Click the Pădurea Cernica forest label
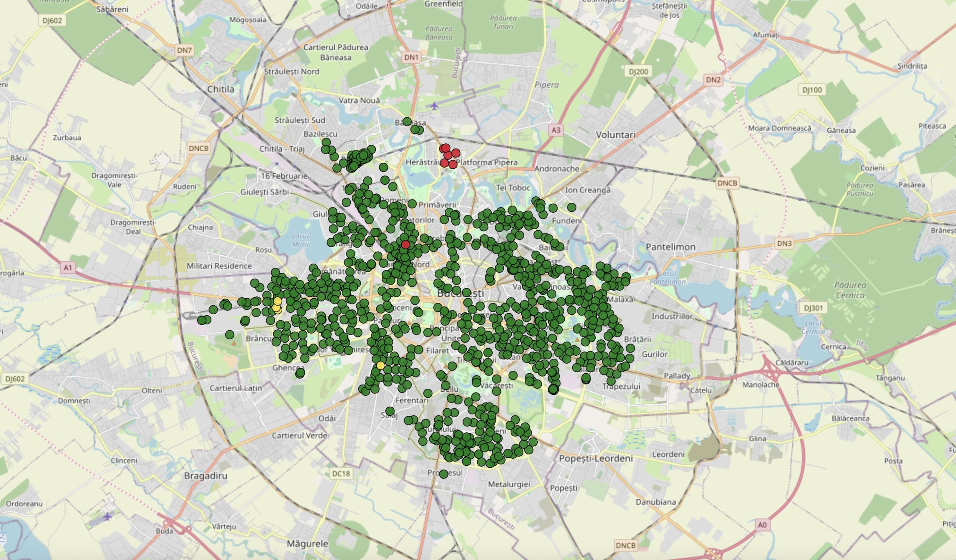Viewport: 956px width, 560px height. [850, 290]
